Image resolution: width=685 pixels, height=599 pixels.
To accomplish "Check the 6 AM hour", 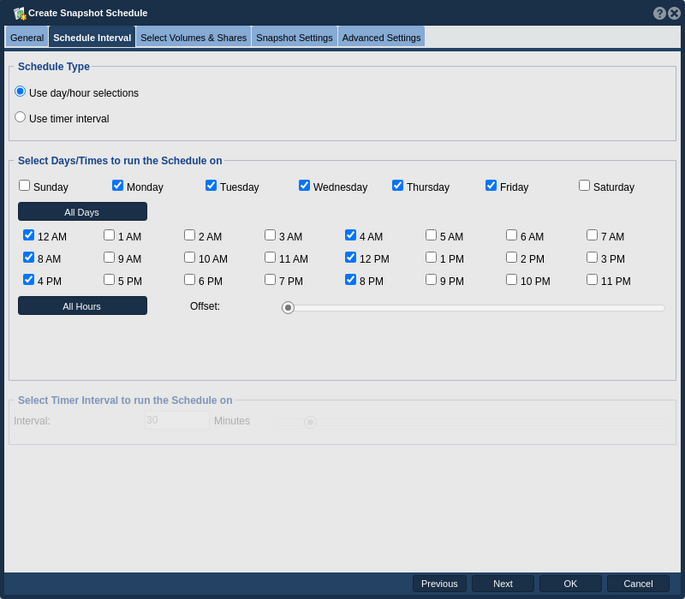I will [512, 235].
